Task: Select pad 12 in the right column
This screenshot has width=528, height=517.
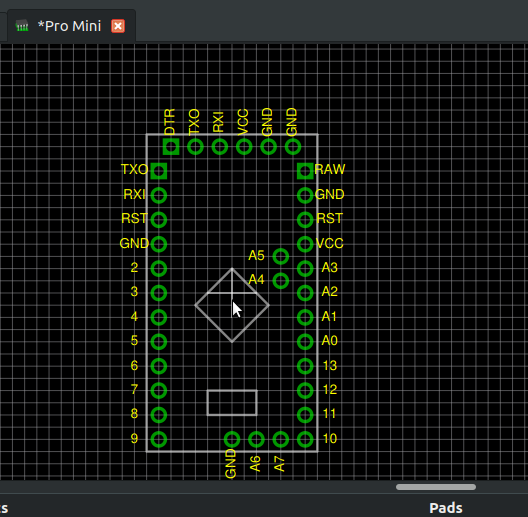Action: pyautogui.click(x=305, y=391)
